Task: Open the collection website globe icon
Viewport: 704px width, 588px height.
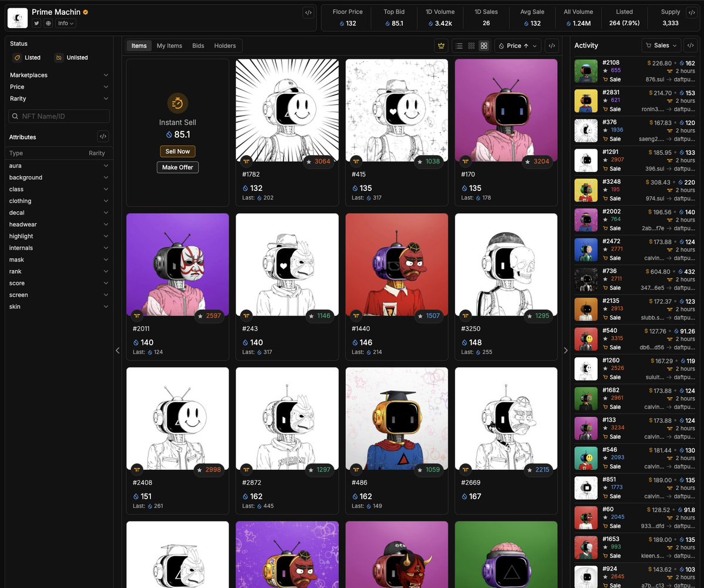Action: 48,23
